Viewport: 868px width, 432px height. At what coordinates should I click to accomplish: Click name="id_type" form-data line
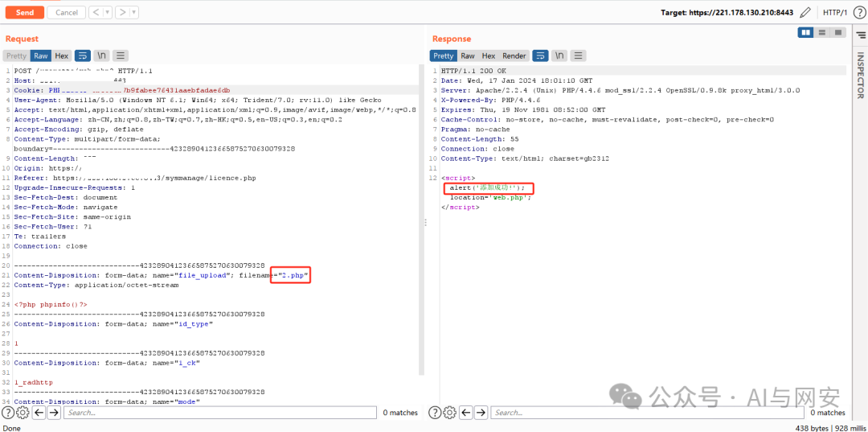click(x=113, y=323)
